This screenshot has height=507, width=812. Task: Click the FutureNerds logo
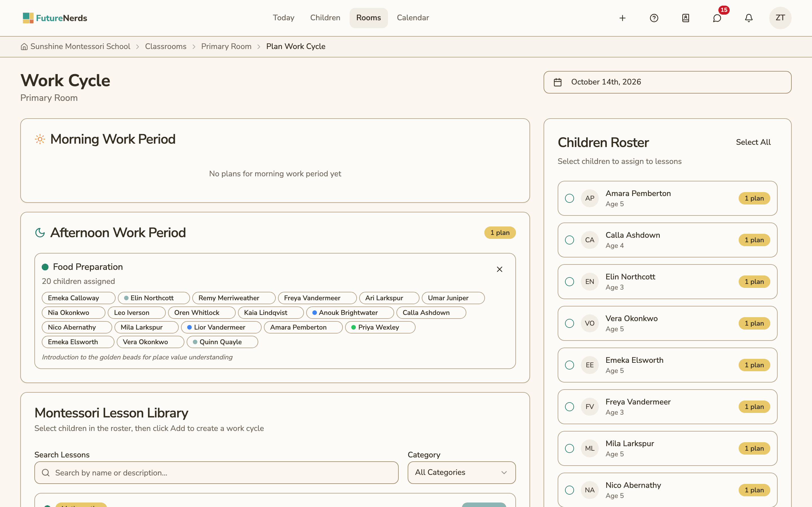55,18
